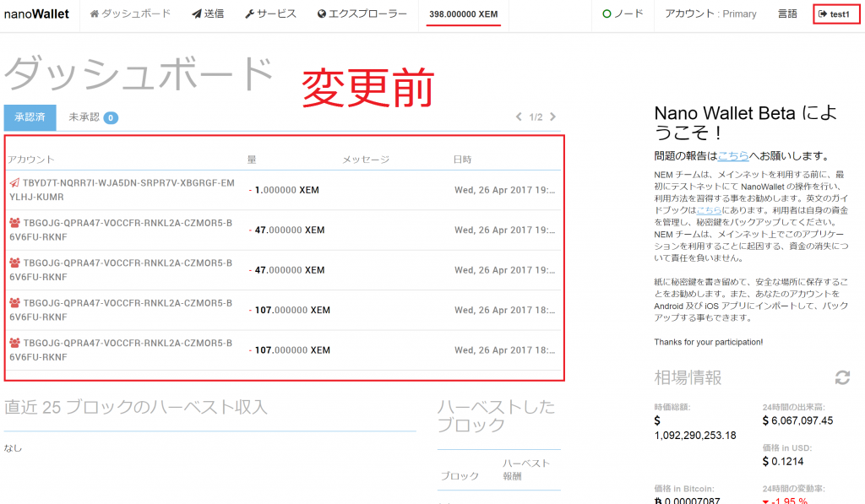Switch to the 未承認 tab
This screenshot has width=865, height=504.
click(x=93, y=117)
